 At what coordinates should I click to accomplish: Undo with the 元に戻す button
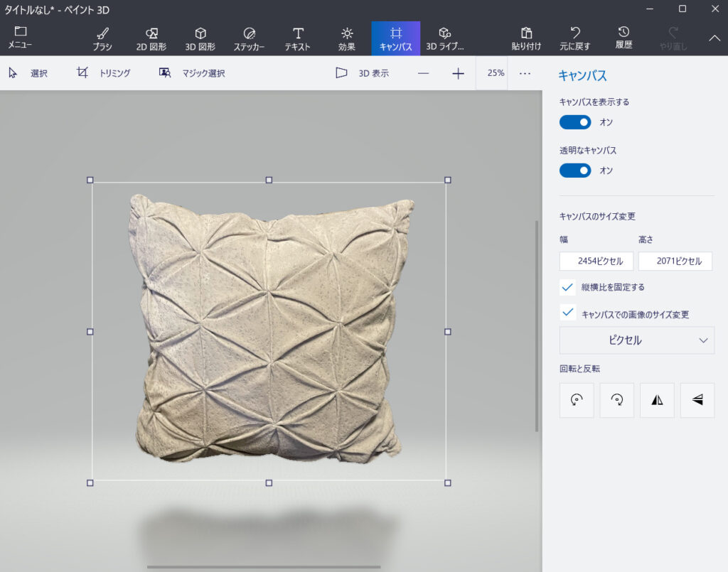pos(575,39)
